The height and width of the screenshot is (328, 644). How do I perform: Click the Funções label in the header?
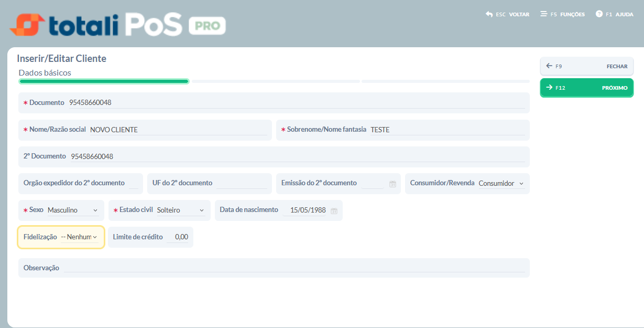point(572,15)
